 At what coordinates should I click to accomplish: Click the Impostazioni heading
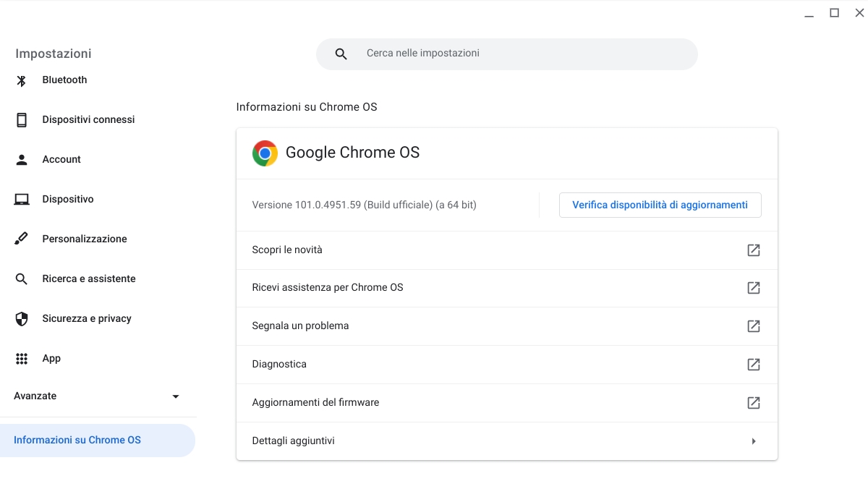pyautogui.click(x=53, y=54)
